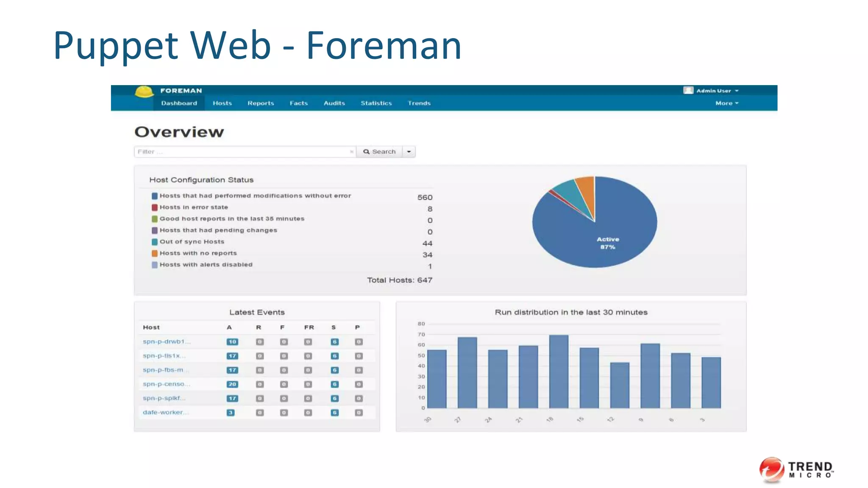This screenshot has height=488, width=868.
Task: Open the Hosts menu item
Action: (222, 103)
